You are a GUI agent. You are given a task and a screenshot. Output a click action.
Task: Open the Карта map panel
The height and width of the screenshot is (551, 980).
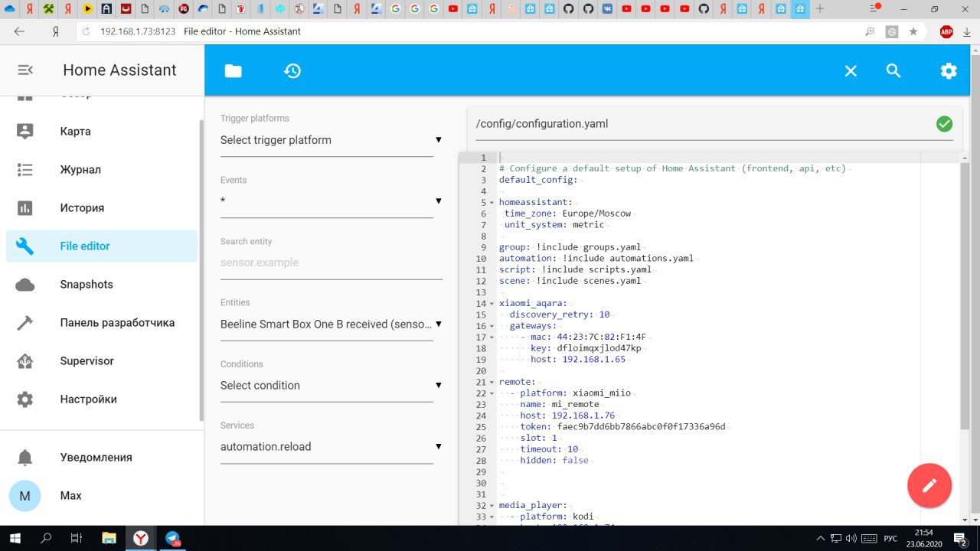102,131
